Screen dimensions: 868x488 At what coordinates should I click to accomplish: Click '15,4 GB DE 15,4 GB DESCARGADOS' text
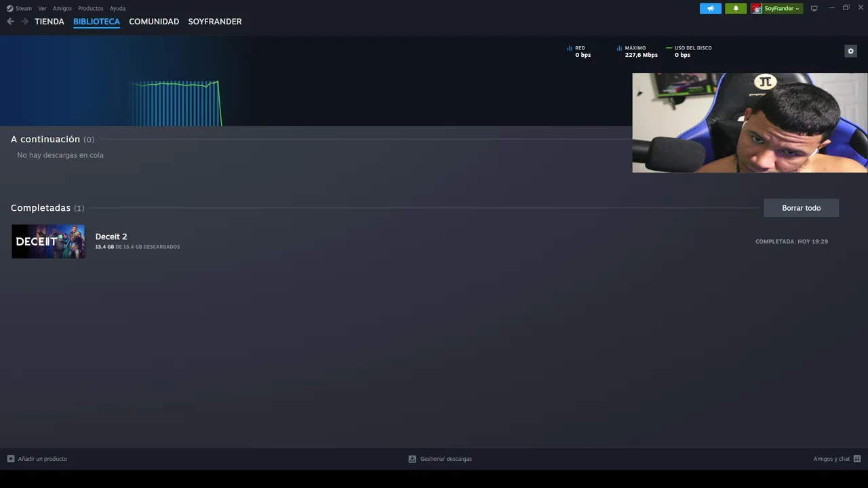(x=138, y=247)
